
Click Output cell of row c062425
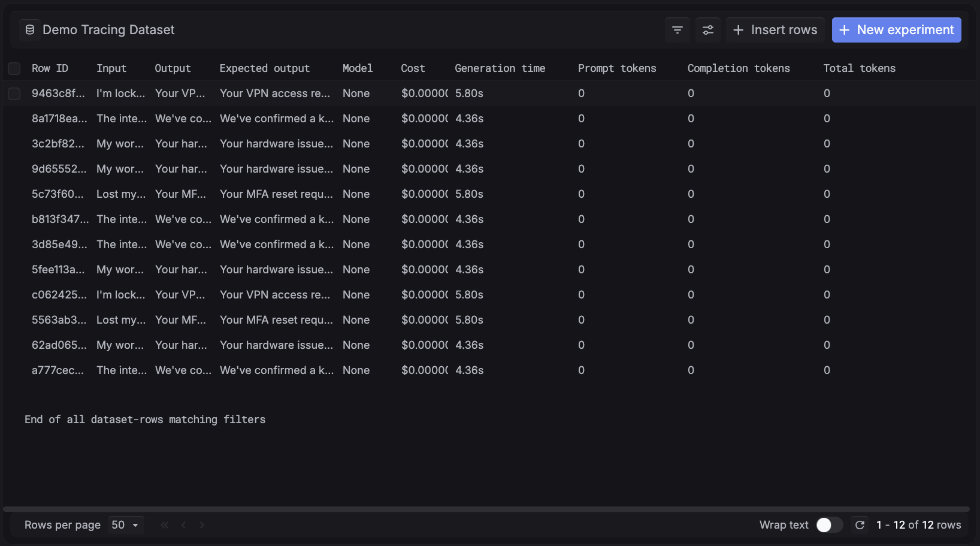[180, 295]
